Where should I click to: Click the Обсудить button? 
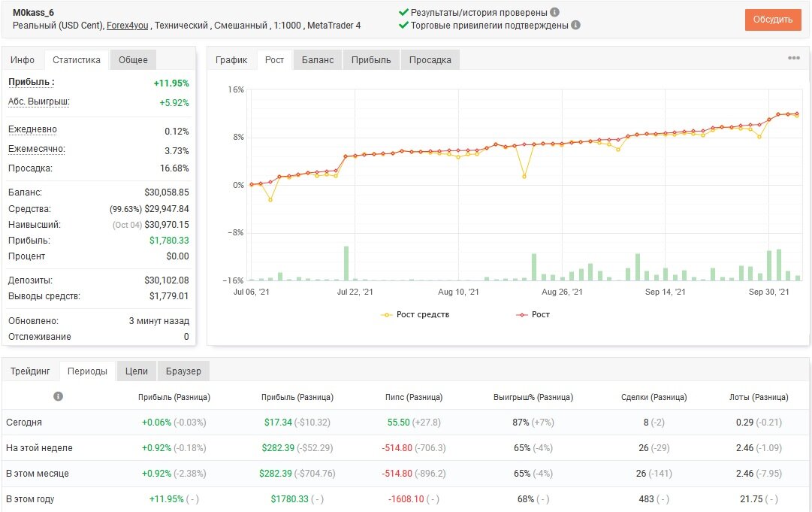[x=773, y=20]
